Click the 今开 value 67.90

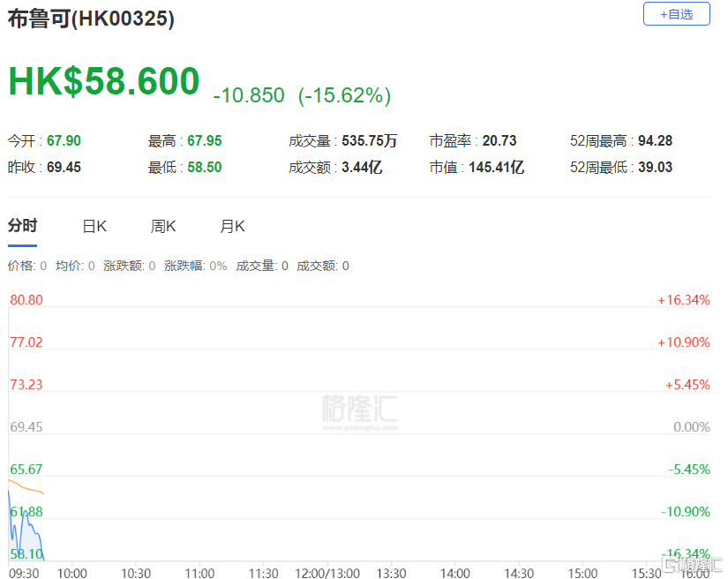(x=64, y=140)
